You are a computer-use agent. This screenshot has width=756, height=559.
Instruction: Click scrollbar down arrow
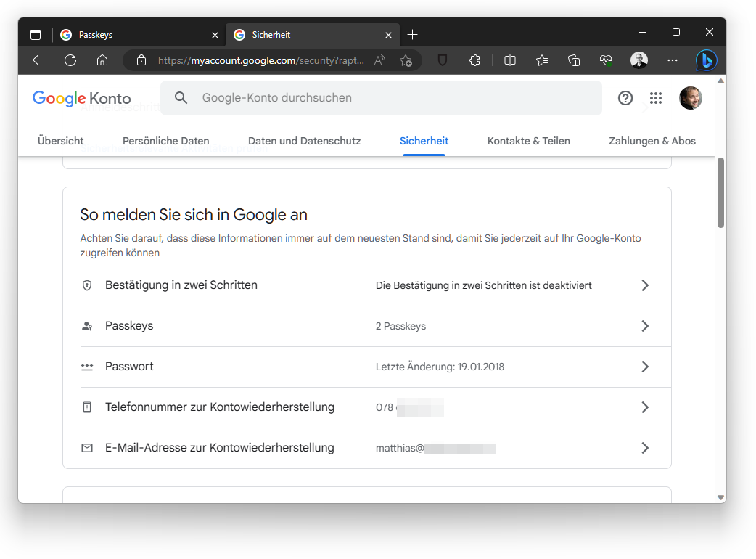(720, 497)
